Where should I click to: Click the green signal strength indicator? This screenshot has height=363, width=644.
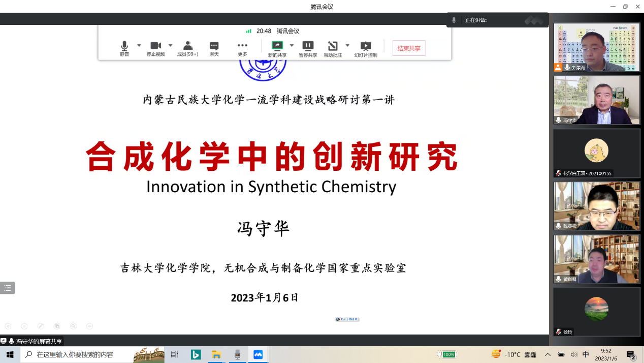(x=249, y=31)
